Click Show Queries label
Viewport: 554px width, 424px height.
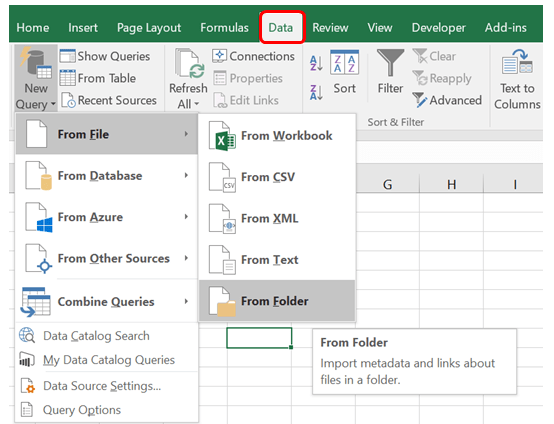tap(114, 56)
